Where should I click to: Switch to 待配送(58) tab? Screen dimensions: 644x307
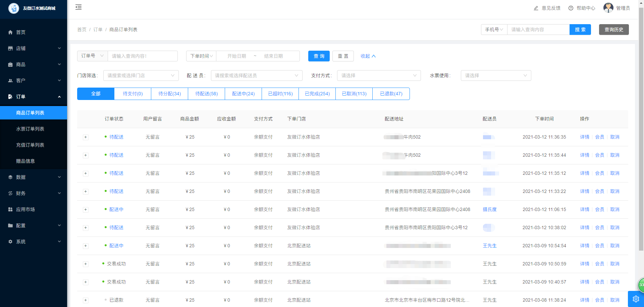207,94
